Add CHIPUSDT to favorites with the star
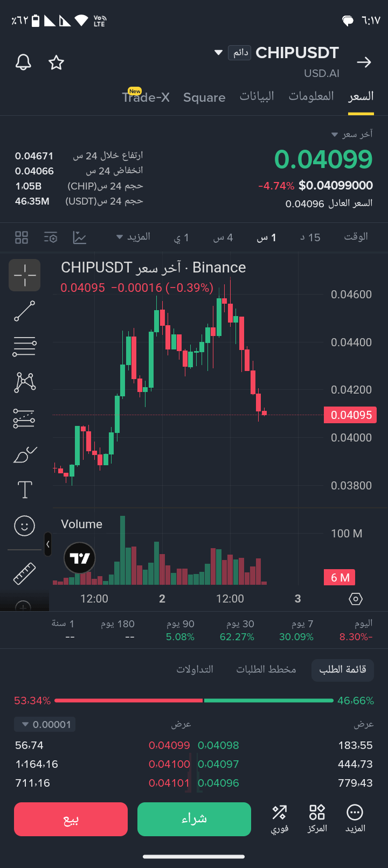The width and height of the screenshot is (388, 868). point(56,62)
